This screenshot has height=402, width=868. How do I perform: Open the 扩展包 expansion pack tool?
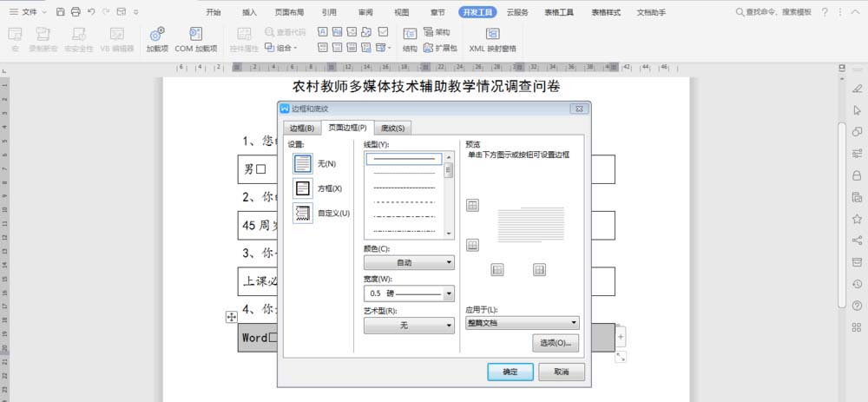(440, 48)
